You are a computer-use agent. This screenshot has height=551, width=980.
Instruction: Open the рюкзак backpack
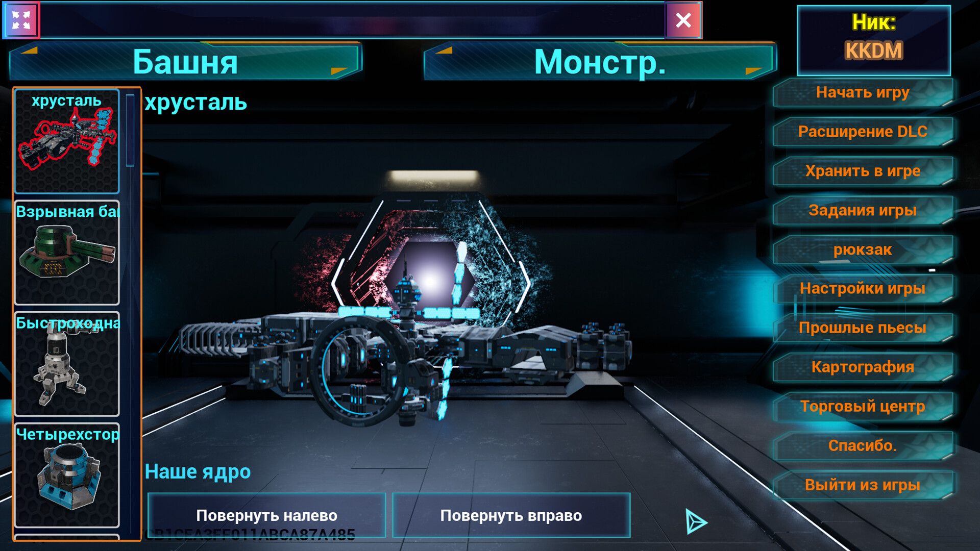coord(863,249)
